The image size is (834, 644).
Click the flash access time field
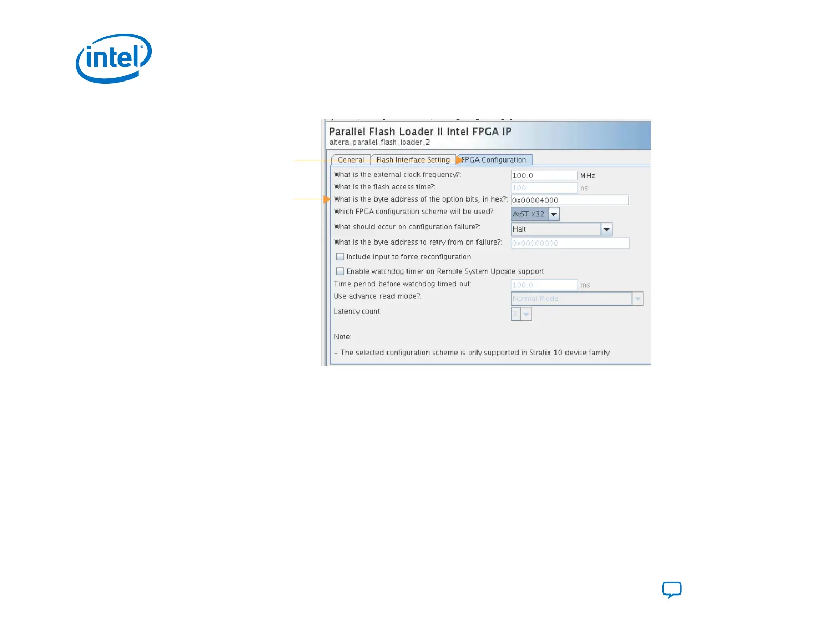click(544, 188)
